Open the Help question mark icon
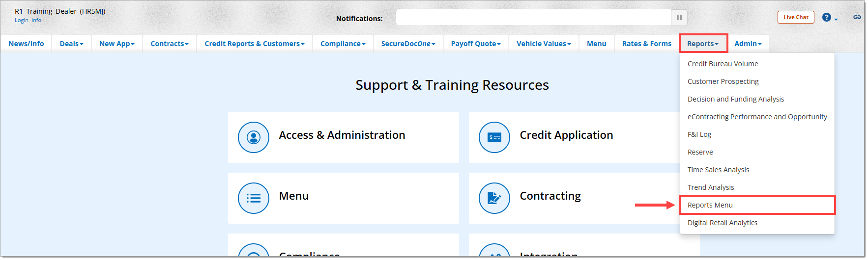Viewport: 868px width, 260px height. pos(827,18)
